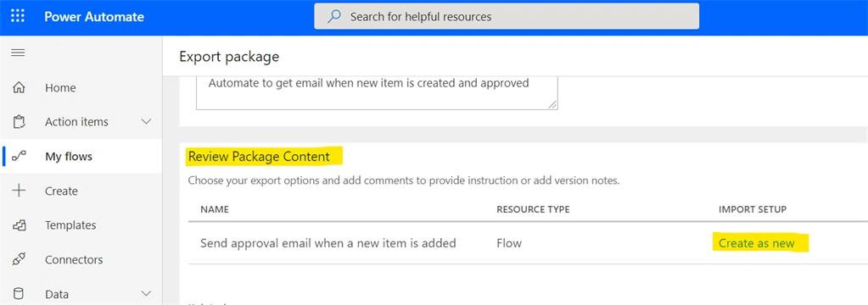Click the description box resize handle

(553, 104)
